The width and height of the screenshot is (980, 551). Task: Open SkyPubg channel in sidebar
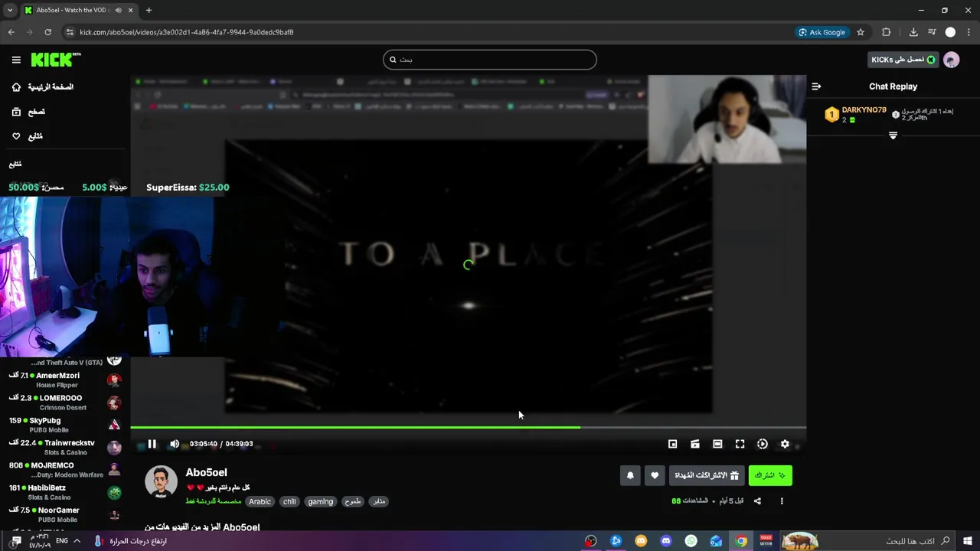coord(65,425)
